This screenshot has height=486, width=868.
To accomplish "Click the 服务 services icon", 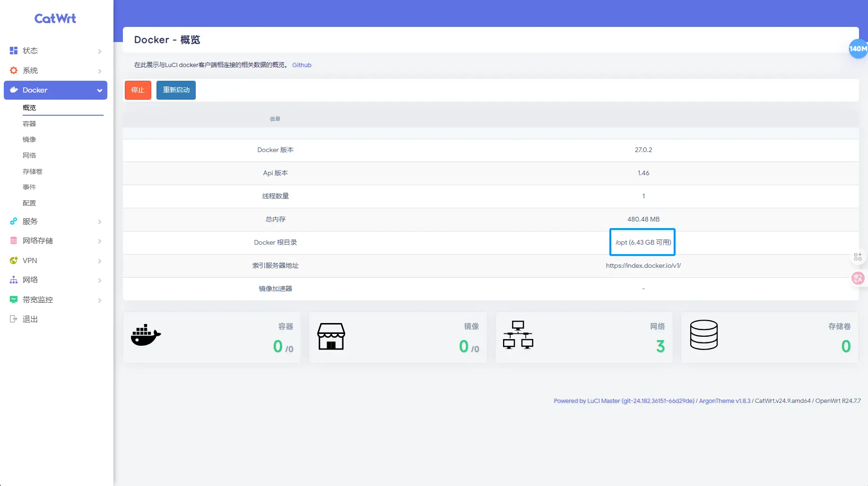I will point(14,221).
